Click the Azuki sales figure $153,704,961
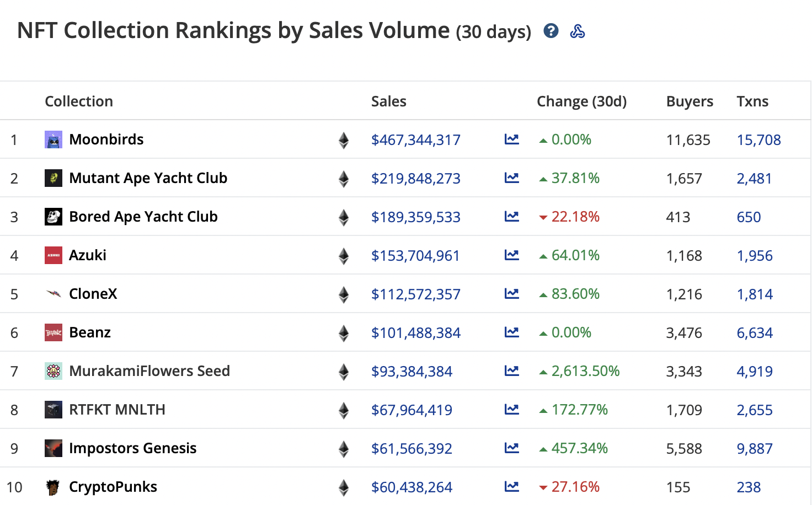This screenshot has width=812, height=505. click(x=415, y=256)
